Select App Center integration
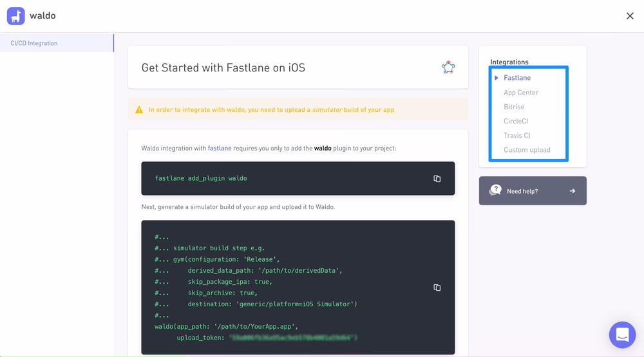Viewport: 644px width, 357px height. (x=521, y=93)
